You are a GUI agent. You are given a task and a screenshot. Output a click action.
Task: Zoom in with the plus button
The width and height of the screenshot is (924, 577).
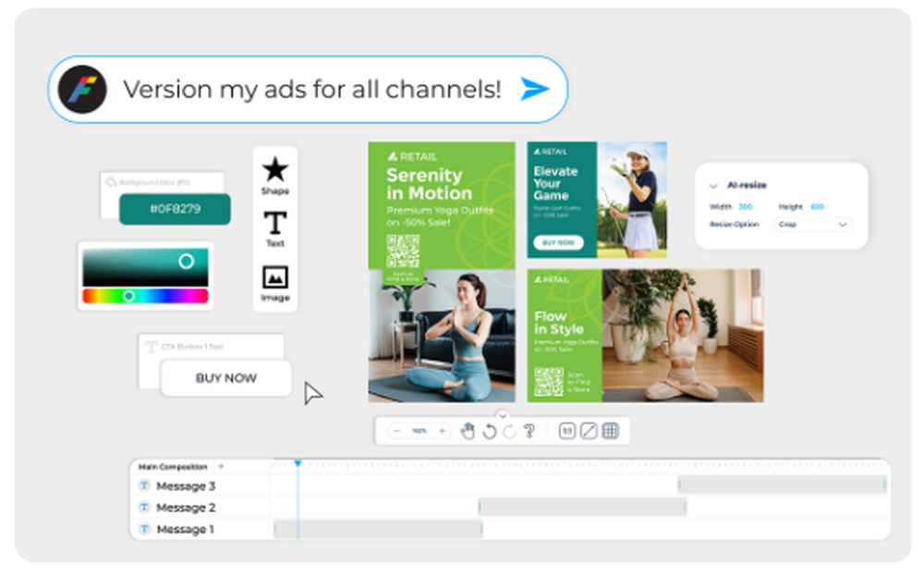(x=442, y=431)
